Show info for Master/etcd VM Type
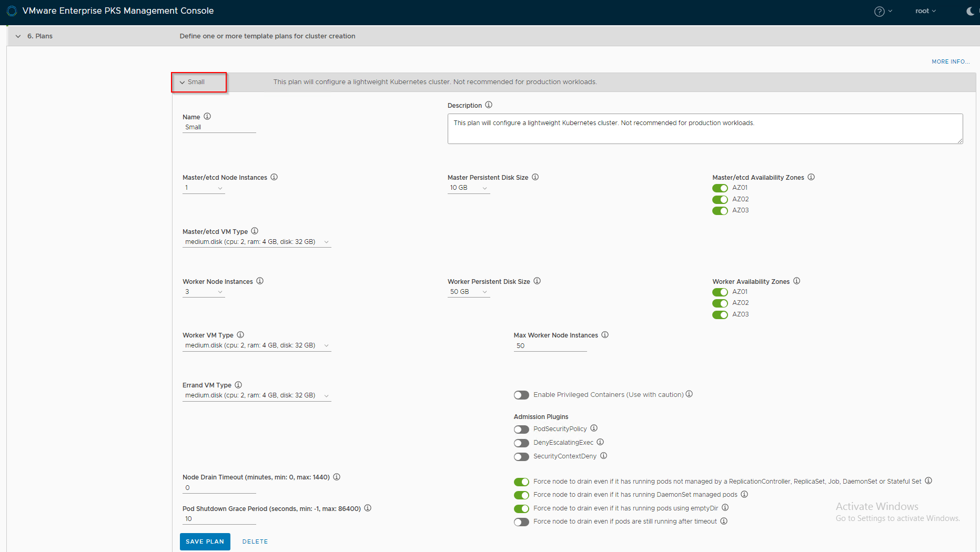 tap(255, 231)
